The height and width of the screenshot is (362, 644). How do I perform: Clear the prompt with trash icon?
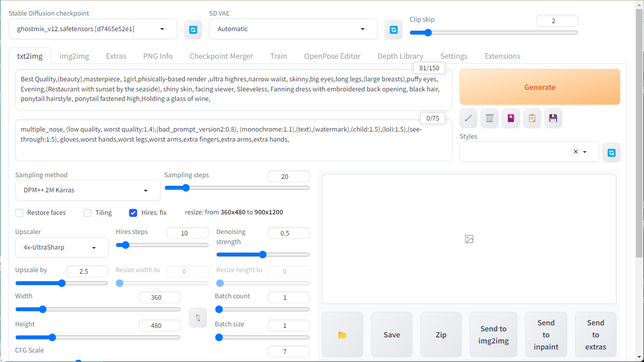pos(489,118)
